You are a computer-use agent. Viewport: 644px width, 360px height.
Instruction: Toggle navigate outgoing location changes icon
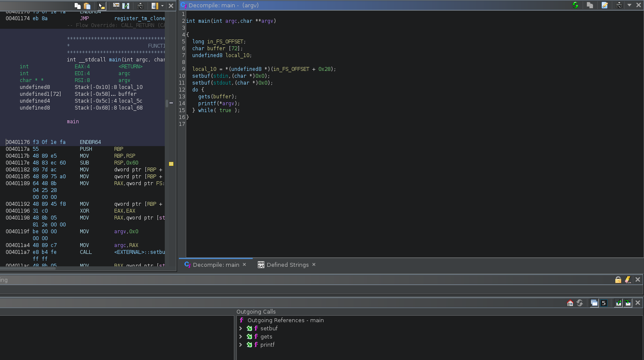[x=619, y=303]
